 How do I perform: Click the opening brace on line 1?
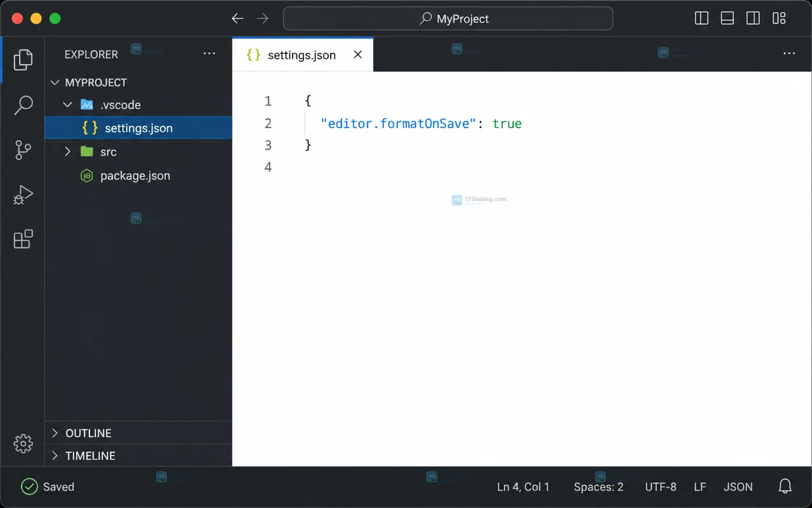click(x=308, y=101)
